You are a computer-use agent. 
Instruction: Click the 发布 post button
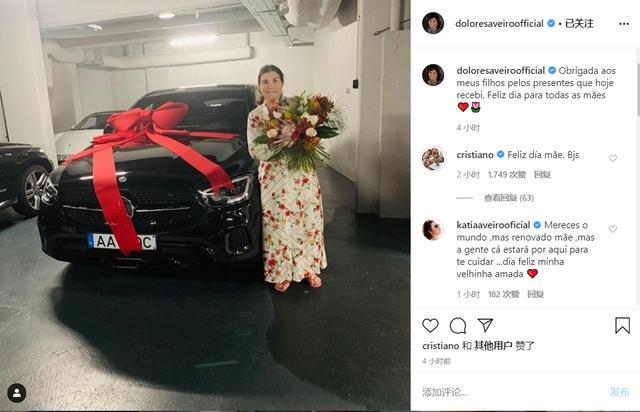coord(620,392)
